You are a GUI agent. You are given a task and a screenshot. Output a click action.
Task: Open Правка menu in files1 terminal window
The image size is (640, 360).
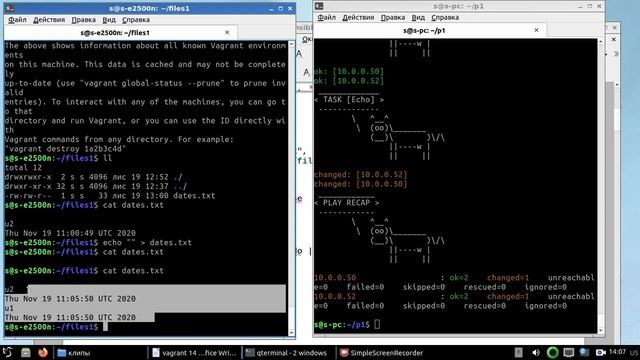(x=84, y=20)
